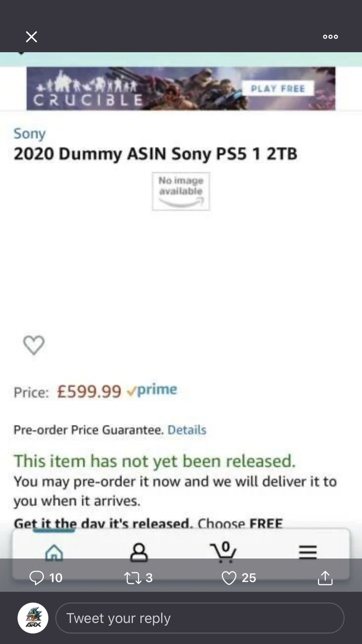Tap the prime logo beside price
This screenshot has width=362, height=644.
tap(152, 390)
